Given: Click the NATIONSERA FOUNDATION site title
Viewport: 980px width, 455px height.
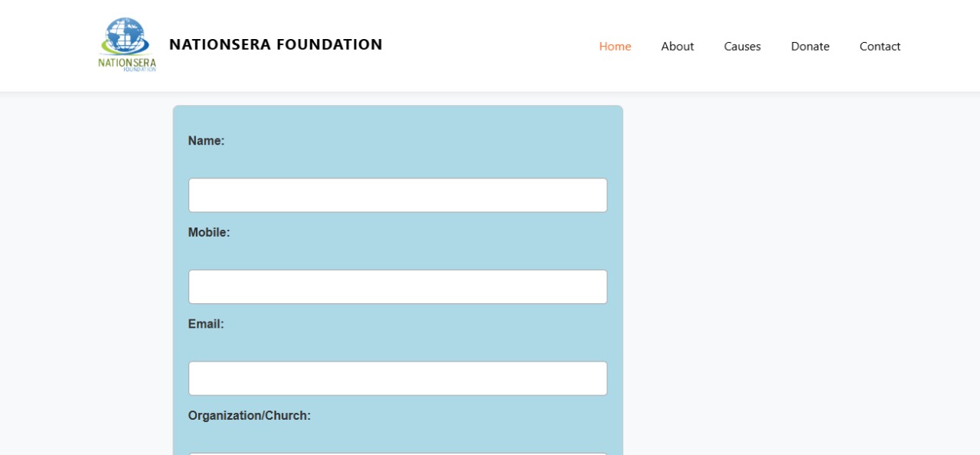Looking at the screenshot, I should tap(276, 44).
